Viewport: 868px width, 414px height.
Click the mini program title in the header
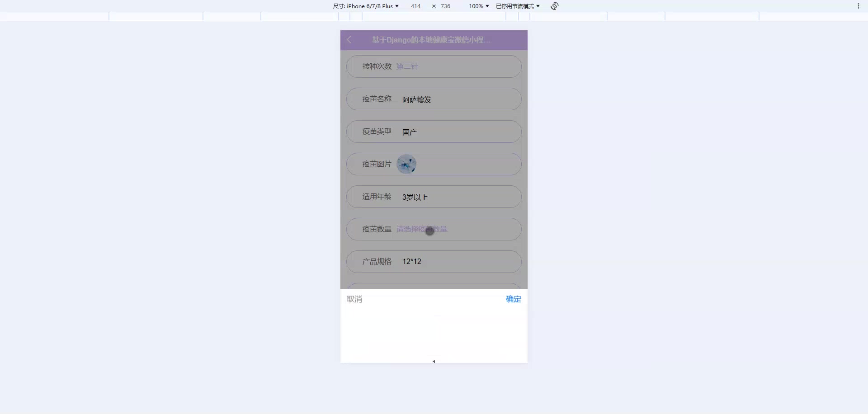click(x=430, y=40)
